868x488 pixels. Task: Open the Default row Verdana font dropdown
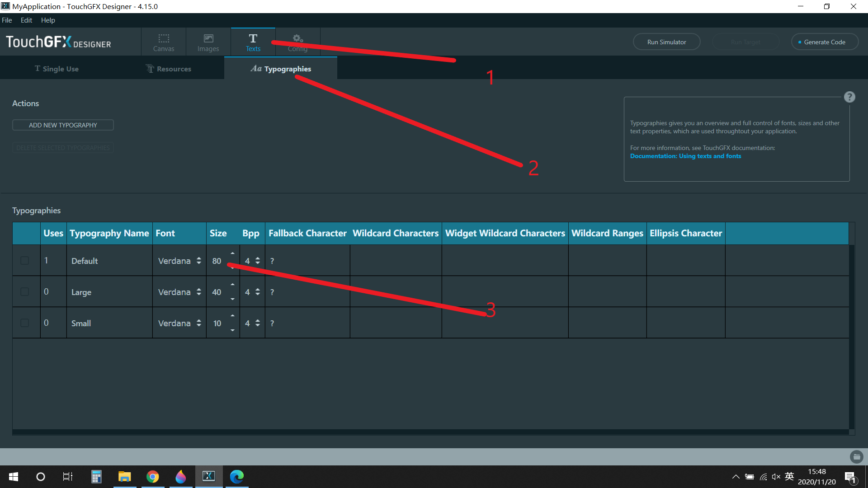coord(179,261)
